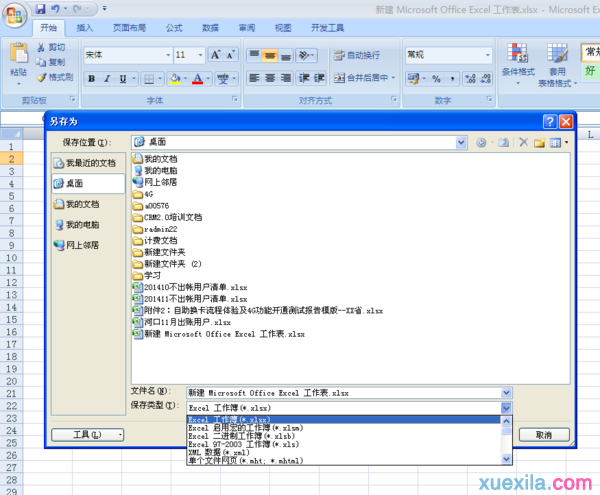Open the 页面布局 ribbon tab
600x495 pixels.
[x=129, y=28]
